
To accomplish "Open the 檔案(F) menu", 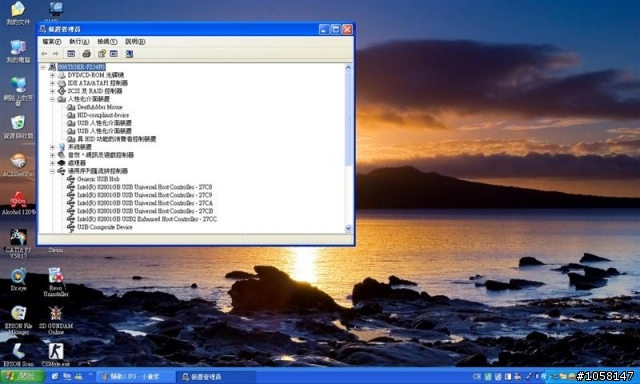I will tap(52, 42).
